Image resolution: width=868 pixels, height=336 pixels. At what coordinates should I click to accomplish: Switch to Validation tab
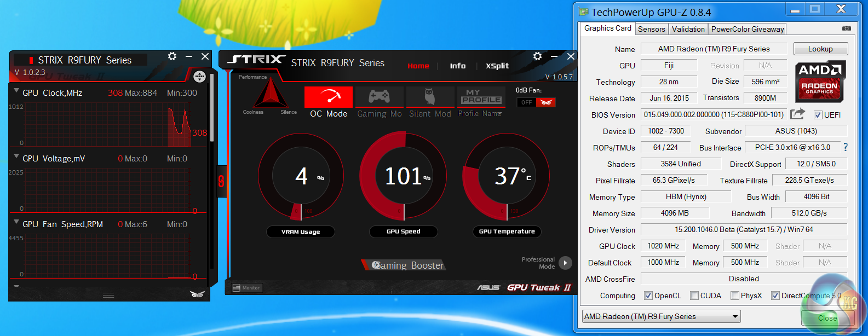tap(688, 29)
